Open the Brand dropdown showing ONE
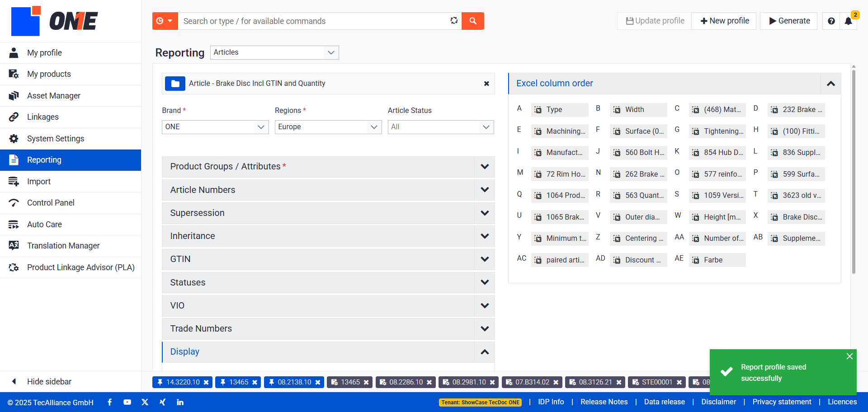 215,127
